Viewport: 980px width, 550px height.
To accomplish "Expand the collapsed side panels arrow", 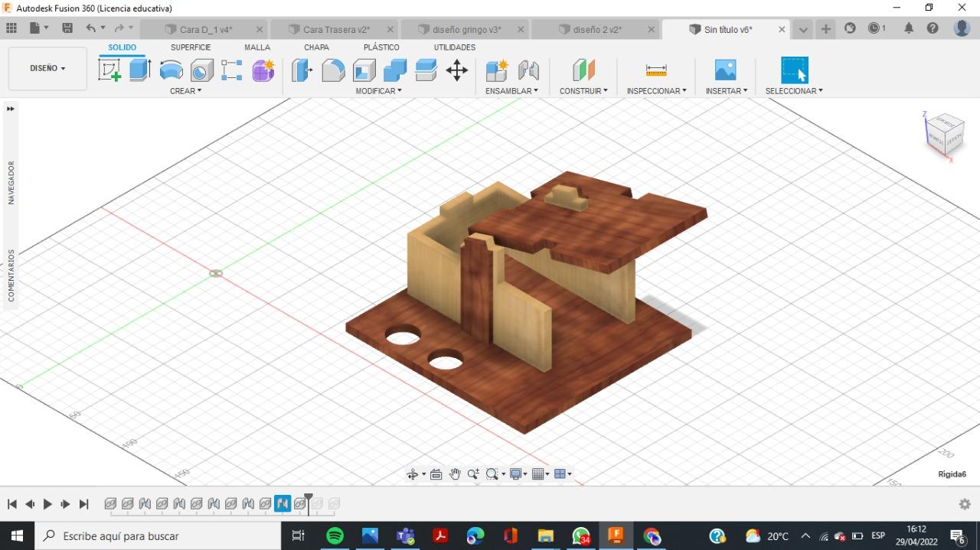I will point(11,109).
